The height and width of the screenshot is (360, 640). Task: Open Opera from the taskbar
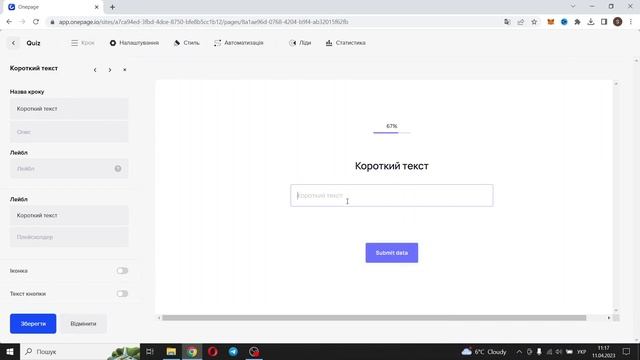point(213,351)
